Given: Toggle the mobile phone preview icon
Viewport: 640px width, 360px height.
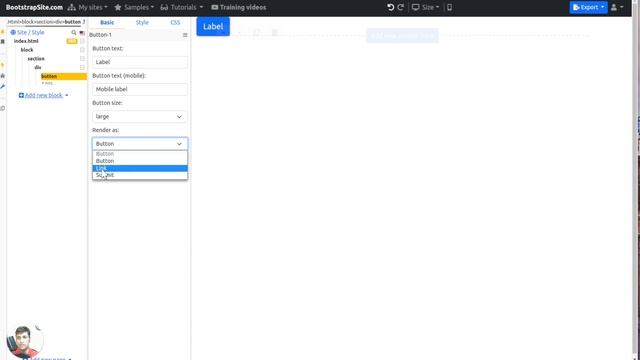Looking at the screenshot, I should [x=449, y=7].
